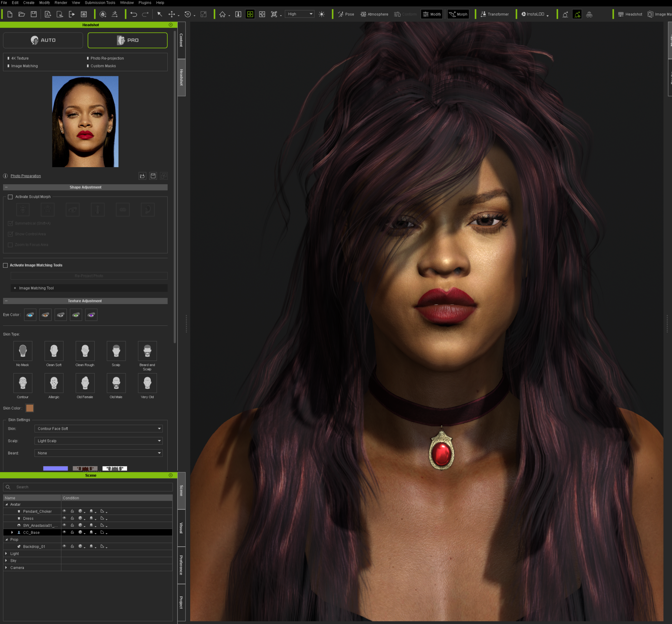Toggle lock icon of Dress row
The image size is (672, 624).
tap(72, 518)
